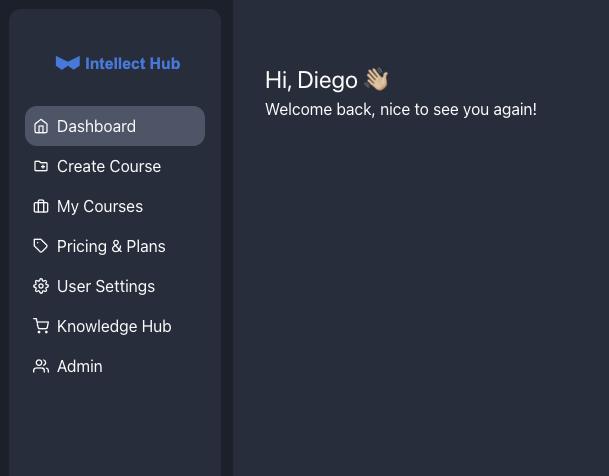This screenshot has height=476, width=609.
Task: Click the Knowledge Hub cart icon
Action: click(41, 326)
